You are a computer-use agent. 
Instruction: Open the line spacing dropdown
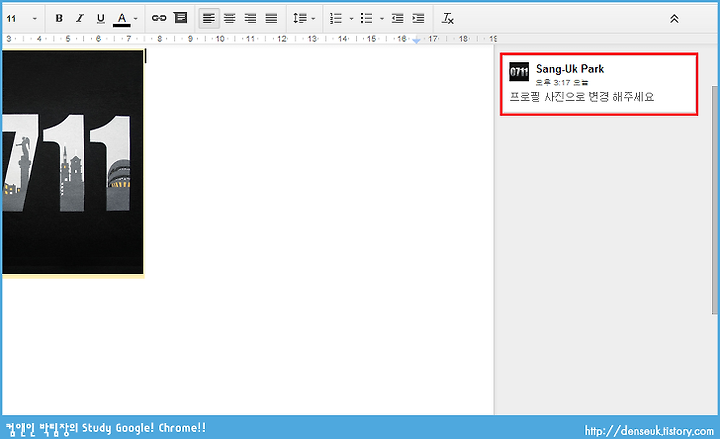(x=304, y=18)
